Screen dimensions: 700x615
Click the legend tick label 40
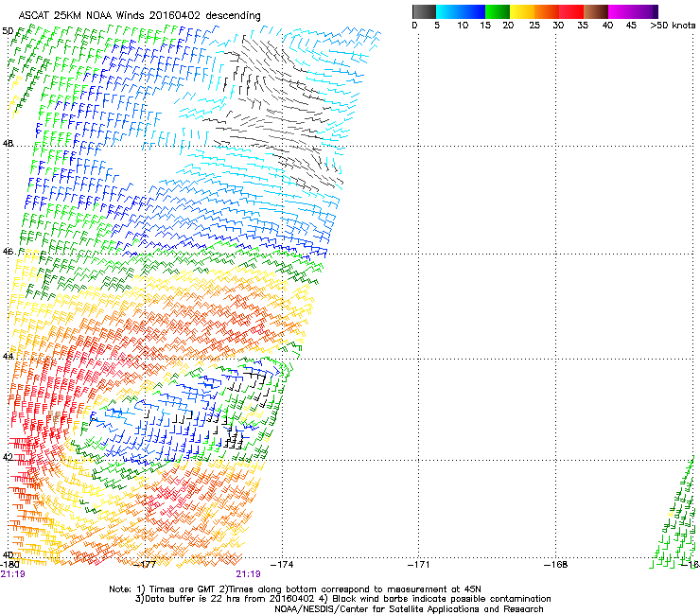tap(607, 26)
